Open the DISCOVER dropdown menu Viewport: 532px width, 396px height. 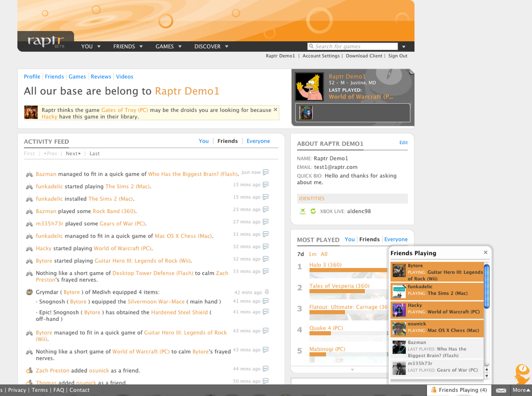pos(211,46)
